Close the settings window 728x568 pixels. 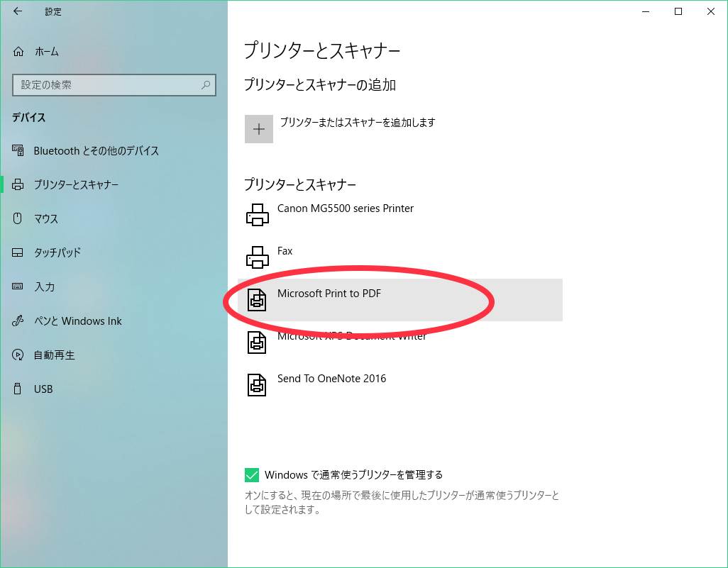point(711,11)
